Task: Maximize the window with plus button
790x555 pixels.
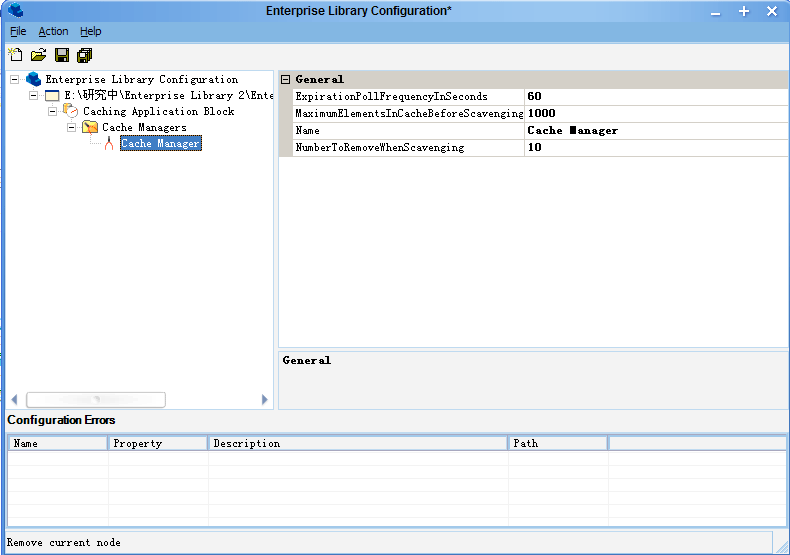Action: click(744, 11)
